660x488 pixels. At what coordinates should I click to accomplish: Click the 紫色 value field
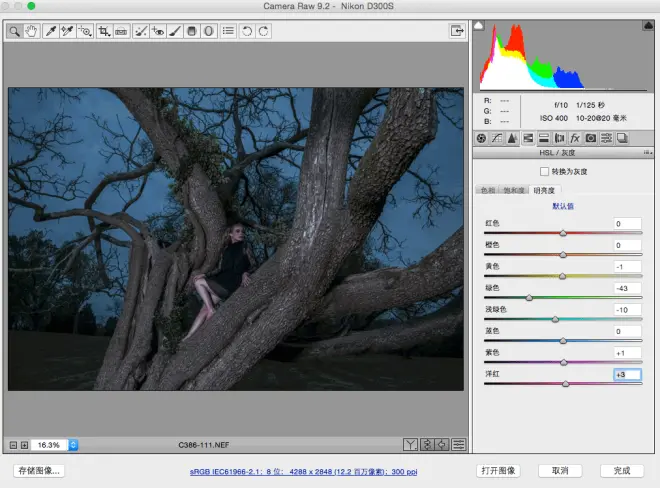coord(627,353)
